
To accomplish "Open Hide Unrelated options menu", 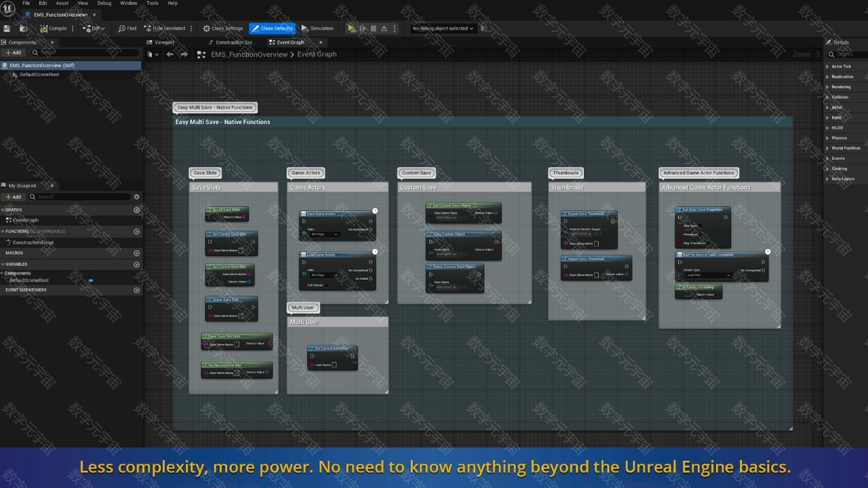I will [x=192, y=28].
